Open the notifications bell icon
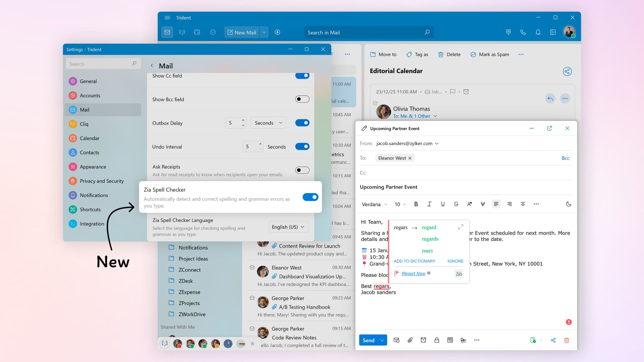Screen dimensions: 644x362 coord(538,33)
